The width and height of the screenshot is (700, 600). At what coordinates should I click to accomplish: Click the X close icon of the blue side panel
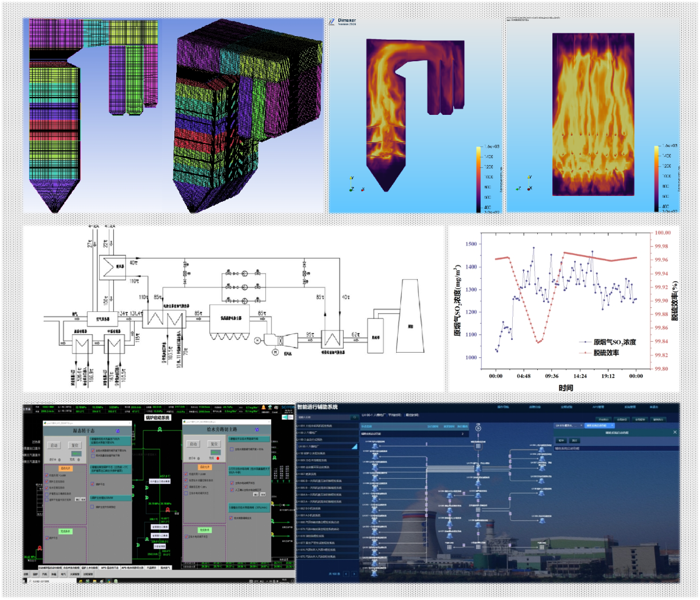(675, 432)
